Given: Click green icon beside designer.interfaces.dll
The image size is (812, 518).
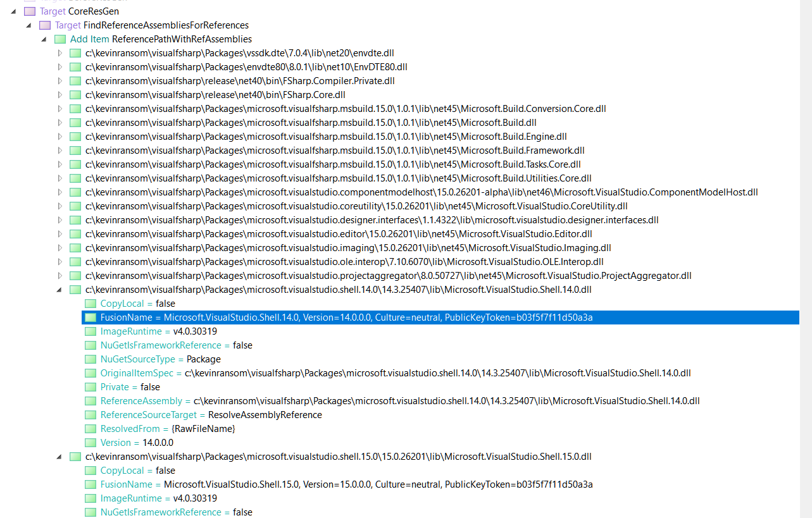Looking at the screenshot, I should (x=75, y=220).
